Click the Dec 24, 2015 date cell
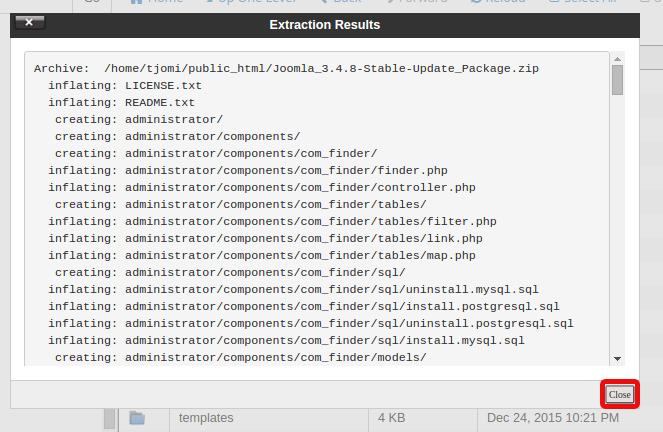Viewport: 663px width, 432px height. pyautogui.click(x=553, y=418)
